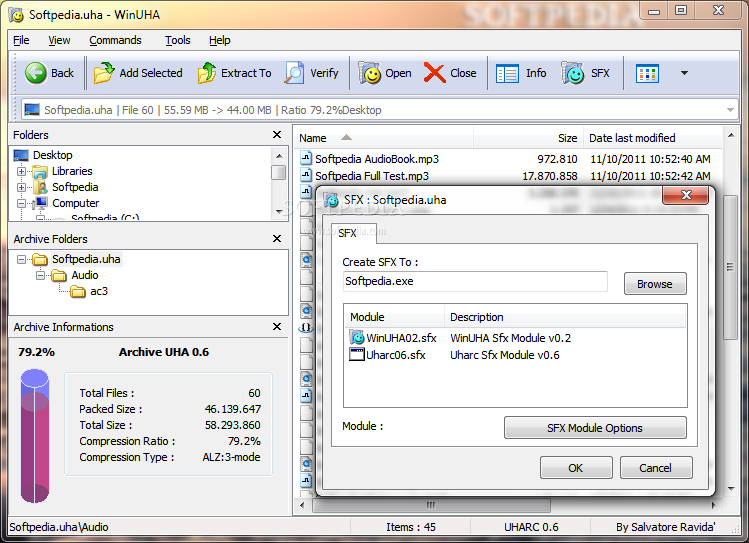Click the Items : 45 status entry
The image size is (749, 543).
click(411, 527)
